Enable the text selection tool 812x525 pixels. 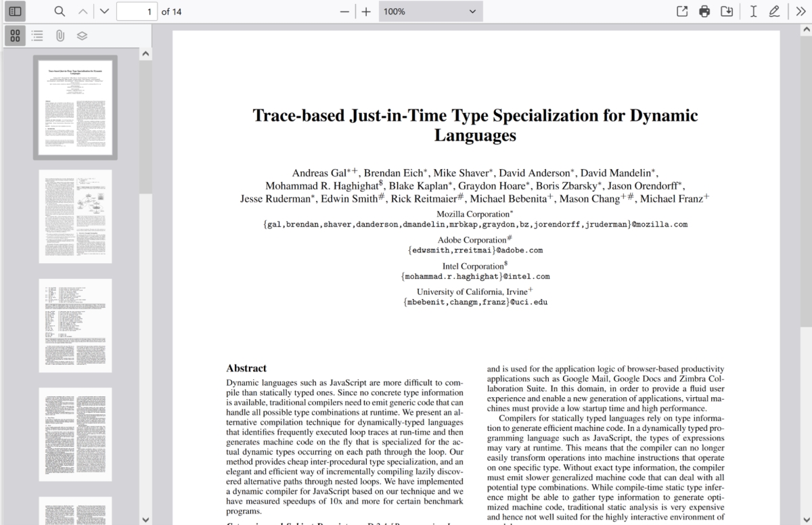[x=752, y=11]
